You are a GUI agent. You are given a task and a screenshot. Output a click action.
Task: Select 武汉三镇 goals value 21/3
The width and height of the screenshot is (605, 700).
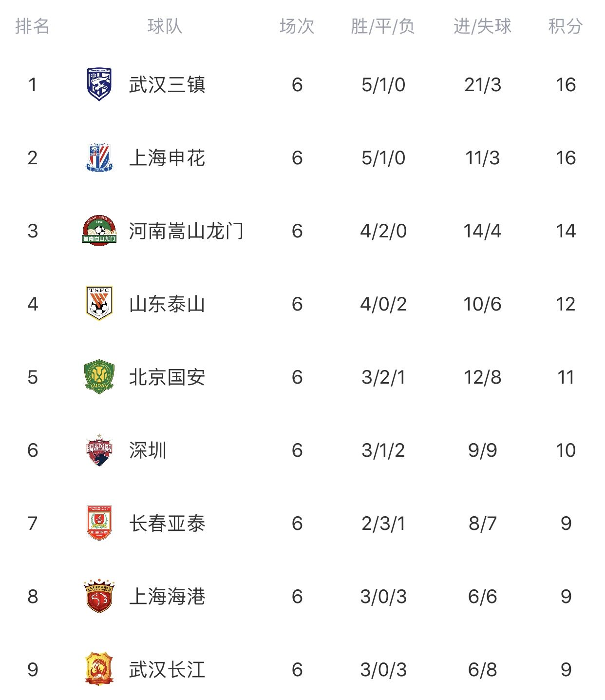[483, 85]
